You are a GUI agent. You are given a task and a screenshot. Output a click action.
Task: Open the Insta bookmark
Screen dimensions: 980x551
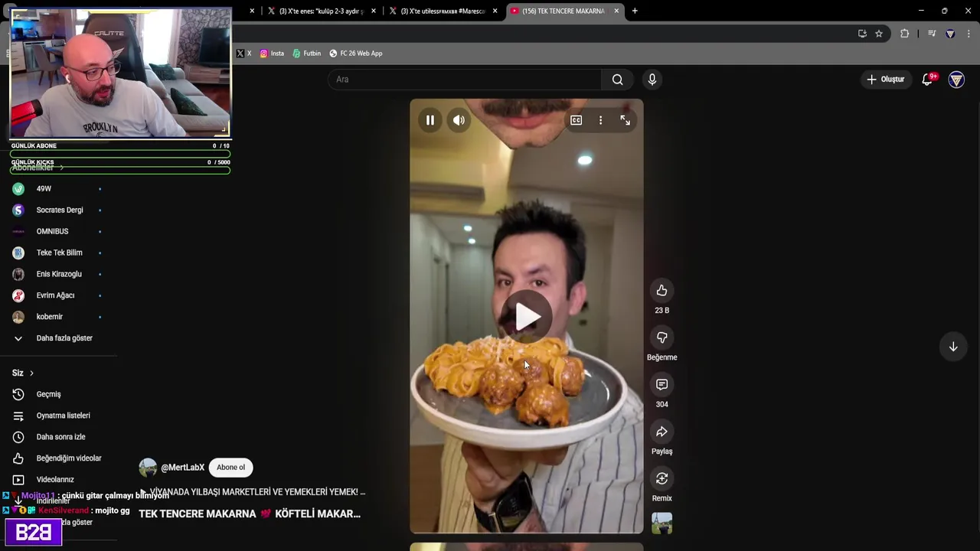coord(272,54)
